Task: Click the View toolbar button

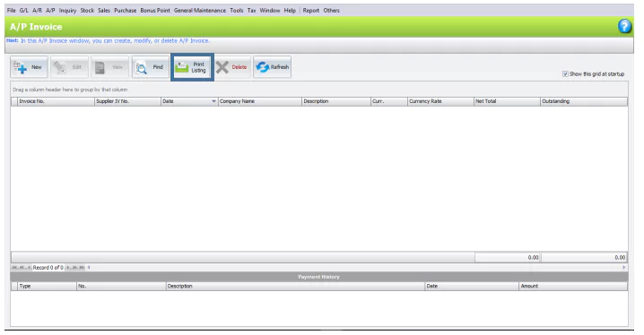Action: pos(109,67)
